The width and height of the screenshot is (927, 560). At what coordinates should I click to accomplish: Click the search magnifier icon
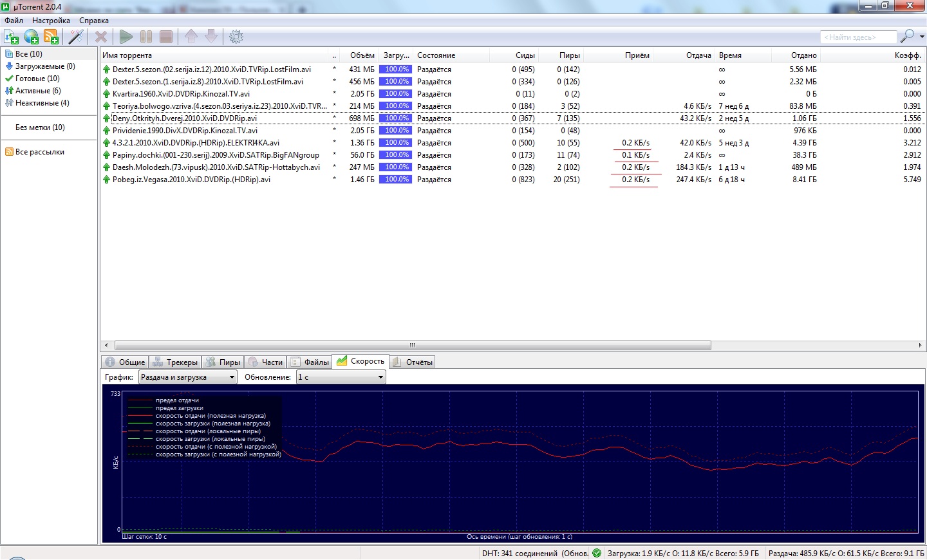906,36
